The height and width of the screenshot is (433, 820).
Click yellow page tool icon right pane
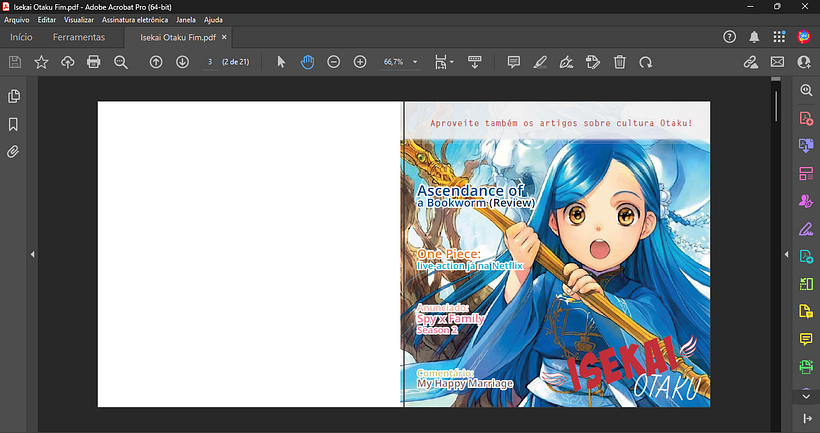click(x=806, y=311)
